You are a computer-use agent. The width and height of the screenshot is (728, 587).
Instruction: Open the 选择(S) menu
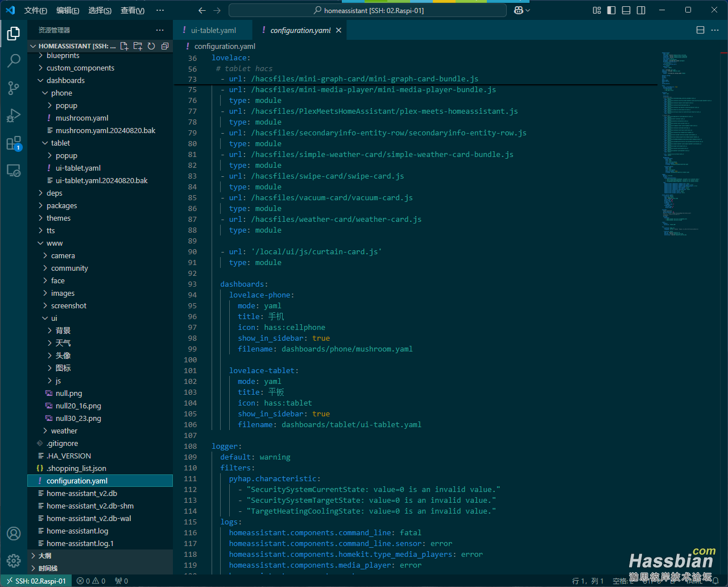coord(100,10)
